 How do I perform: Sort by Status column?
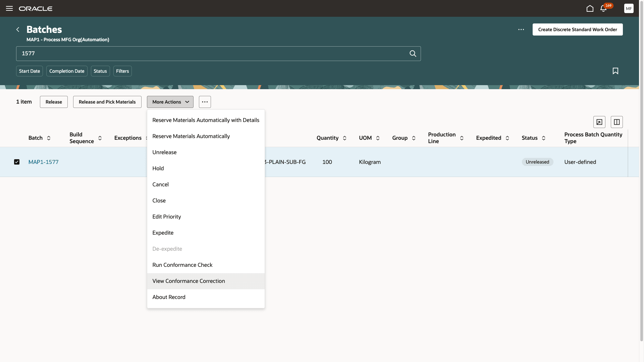click(x=543, y=138)
